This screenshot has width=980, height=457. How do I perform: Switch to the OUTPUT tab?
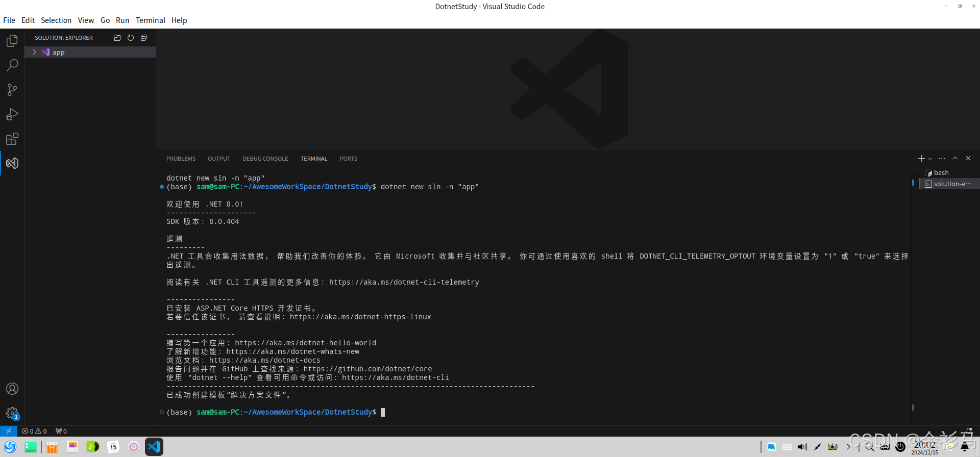219,159
